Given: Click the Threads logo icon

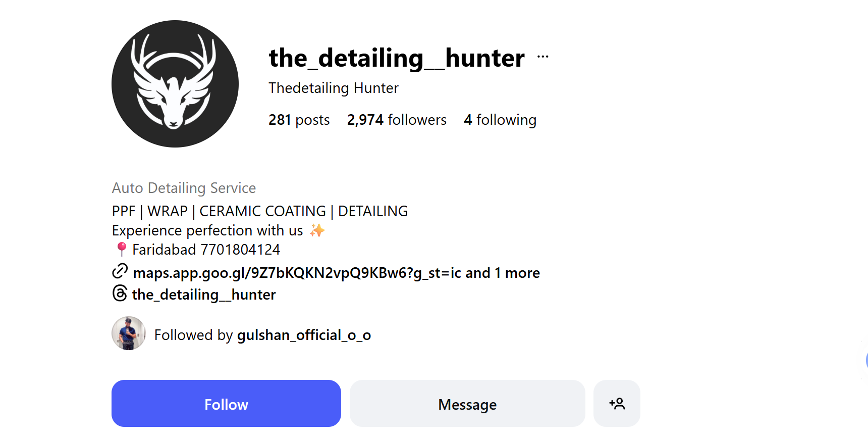Looking at the screenshot, I should coord(120,294).
